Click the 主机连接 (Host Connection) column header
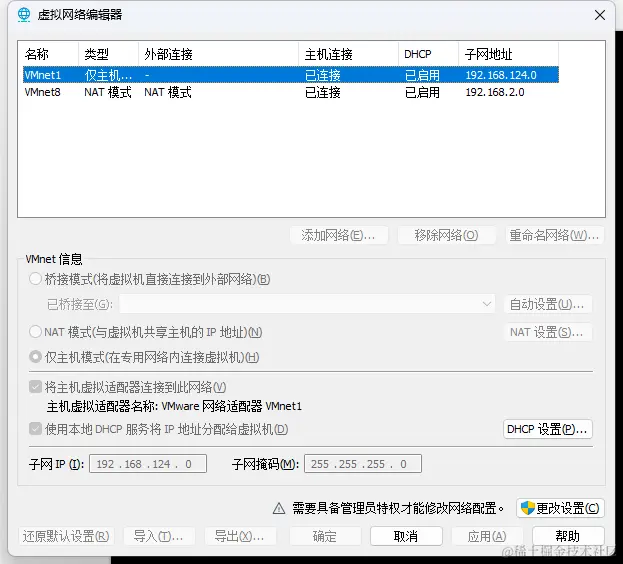 tap(348, 54)
